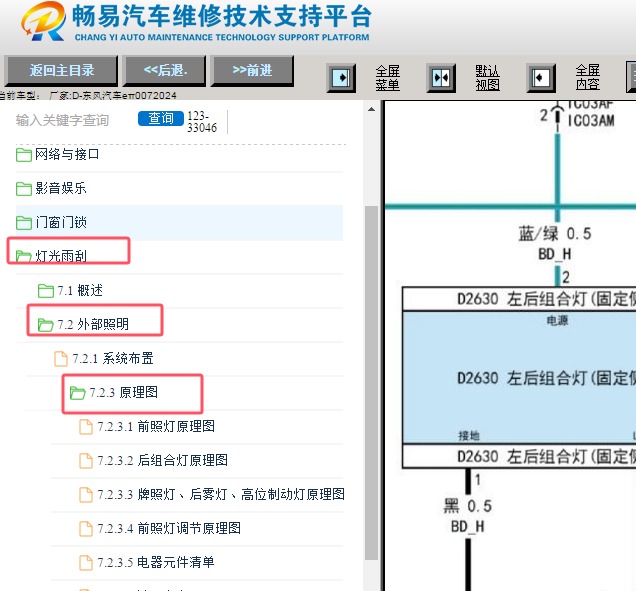Click the 影音娱乐 folder icon
Image resolution: width=636 pixels, height=591 pixels.
coord(24,189)
